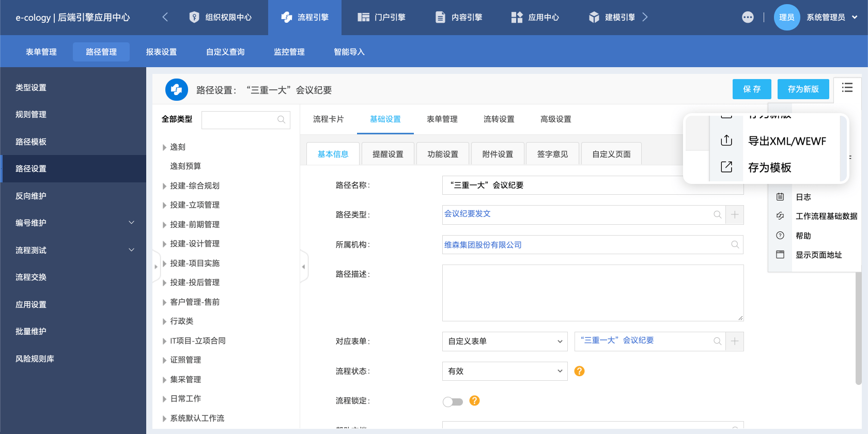Image resolution: width=868 pixels, height=434 pixels.
Task: Open the linked "三重一大"会议纪要 form
Action: click(x=617, y=340)
